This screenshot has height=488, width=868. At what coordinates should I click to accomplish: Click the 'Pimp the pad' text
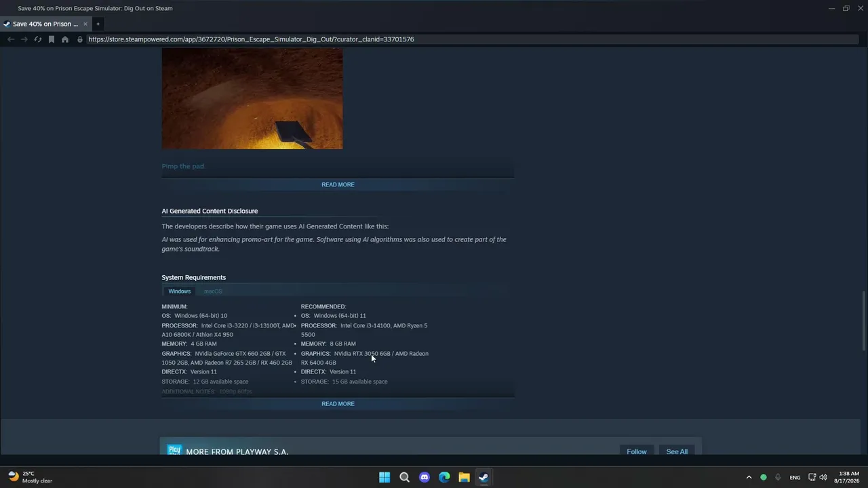[183, 166]
